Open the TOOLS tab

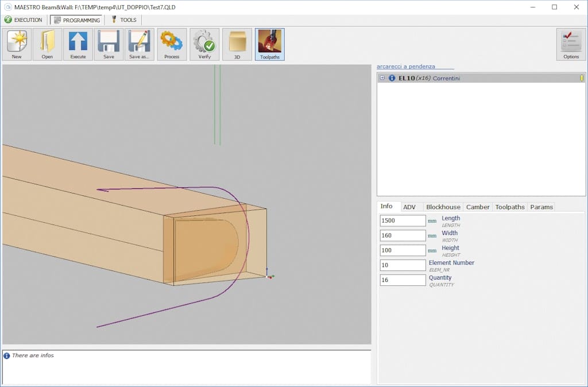(x=124, y=20)
